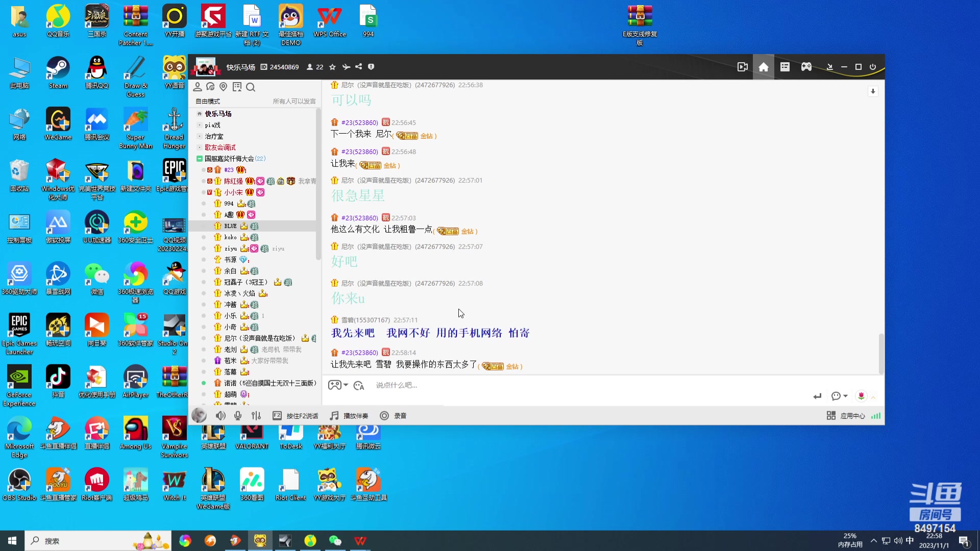Screen dimensions: 980x551
Task: Mute the speaker in bottom bar
Action: pos(220,416)
